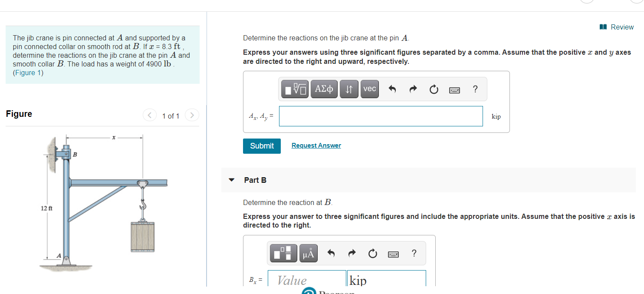Undo last entry in Part A answer

[x=392, y=89]
